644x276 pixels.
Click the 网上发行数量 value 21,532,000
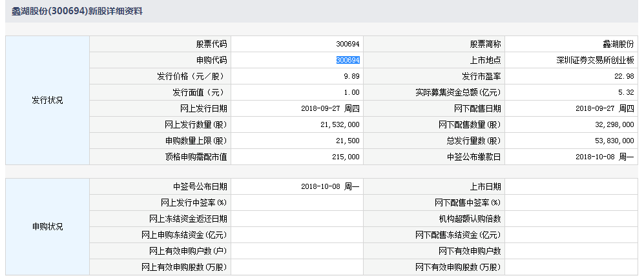pyautogui.click(x=339, y=124)
